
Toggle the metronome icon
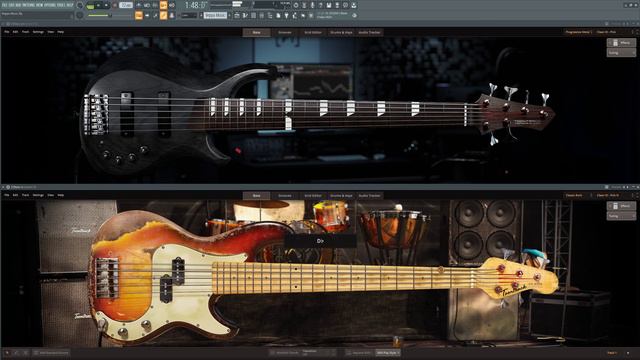pyautogui.click(x=139, y=5)
